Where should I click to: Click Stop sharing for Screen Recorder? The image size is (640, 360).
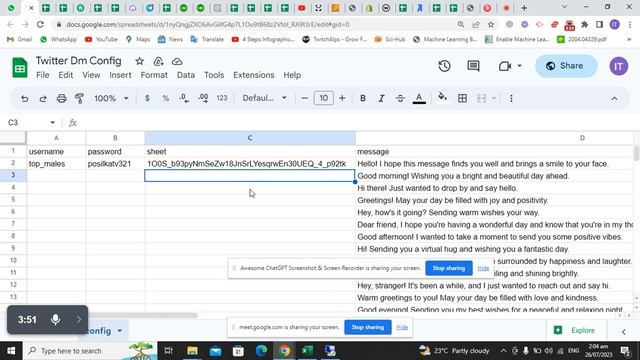point(449,268)
